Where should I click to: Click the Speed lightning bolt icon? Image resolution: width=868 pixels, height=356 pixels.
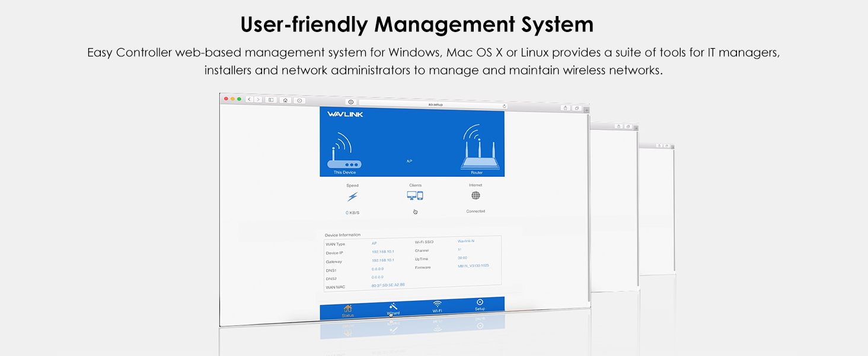point(352,197)
